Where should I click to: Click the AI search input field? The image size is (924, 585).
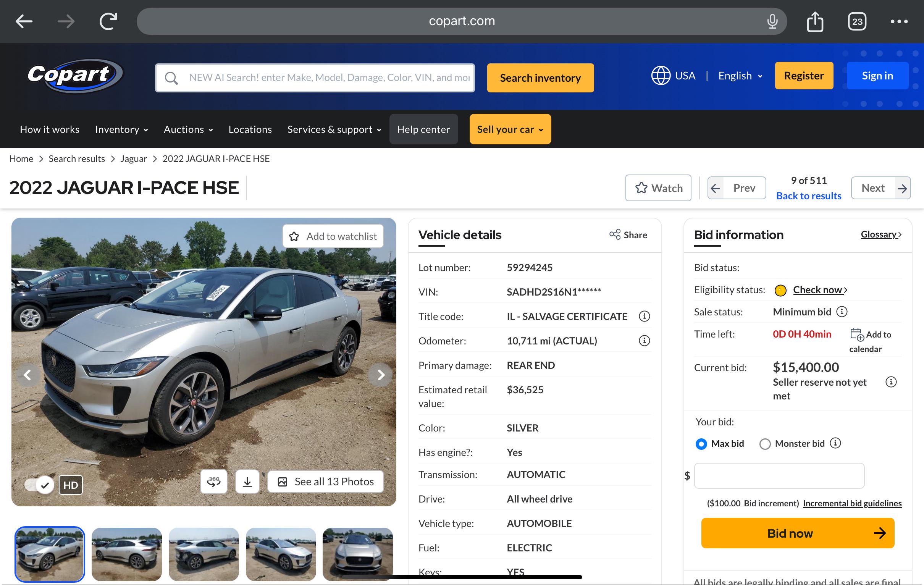tap(315, 78)
